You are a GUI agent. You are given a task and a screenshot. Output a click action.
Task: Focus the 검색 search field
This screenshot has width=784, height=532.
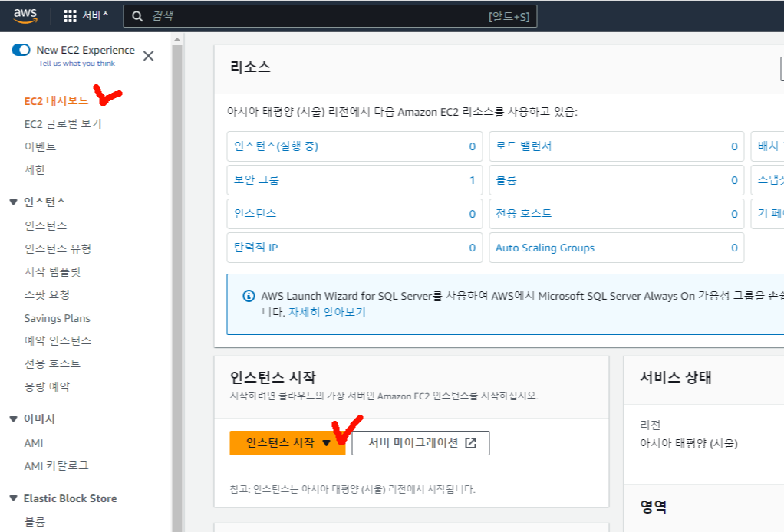[x=330, y=17]
